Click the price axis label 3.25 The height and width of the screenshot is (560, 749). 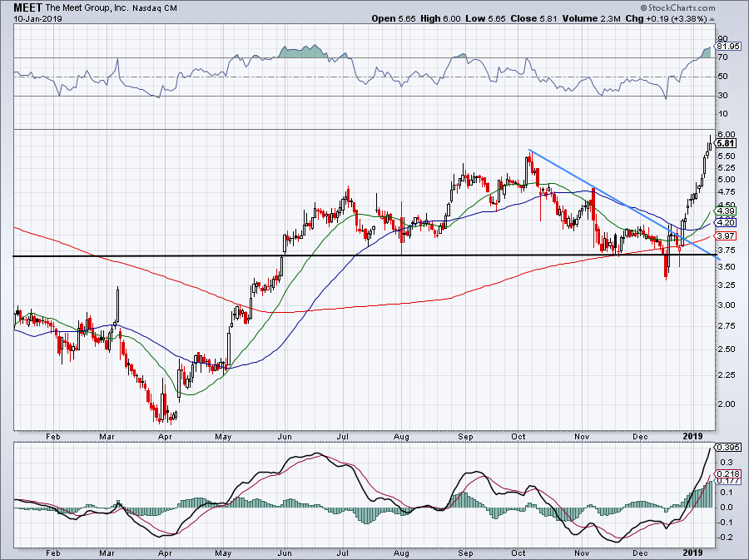[726, 285]
